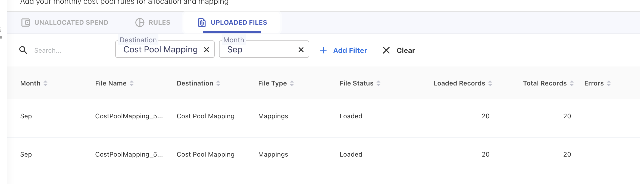Click the plus icon beside Add Filter

[x=323, y=50]
